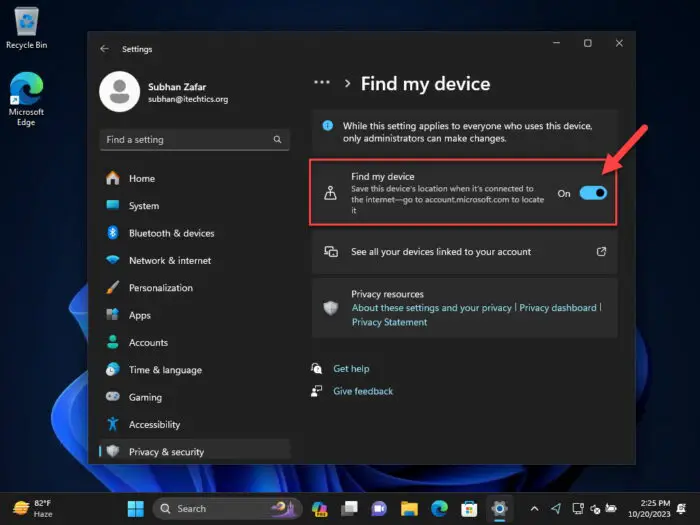Open Subhan Zafar account name
Viewport: 700px width, 525px height.
177,87
